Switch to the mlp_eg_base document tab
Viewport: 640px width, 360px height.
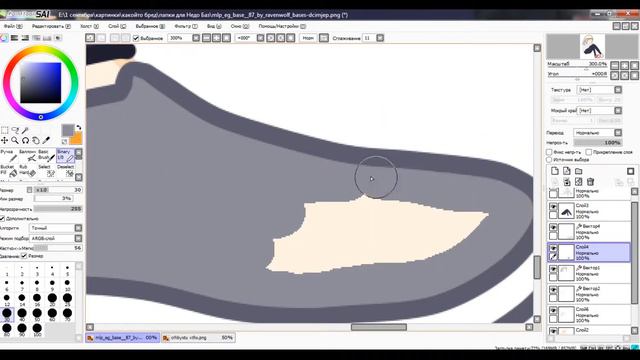pyautogui.click(x=122, y=338)
